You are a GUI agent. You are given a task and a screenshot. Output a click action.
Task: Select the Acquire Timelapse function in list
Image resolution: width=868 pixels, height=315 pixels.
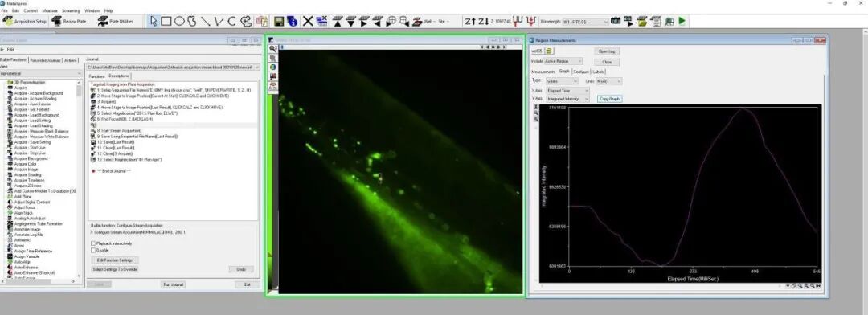29,181
